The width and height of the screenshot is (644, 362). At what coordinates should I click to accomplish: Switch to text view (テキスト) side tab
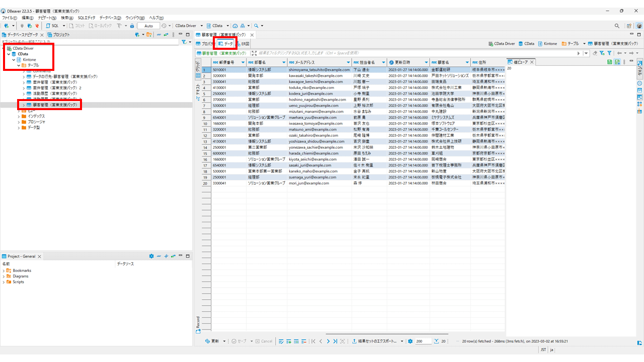pos(198,90)
